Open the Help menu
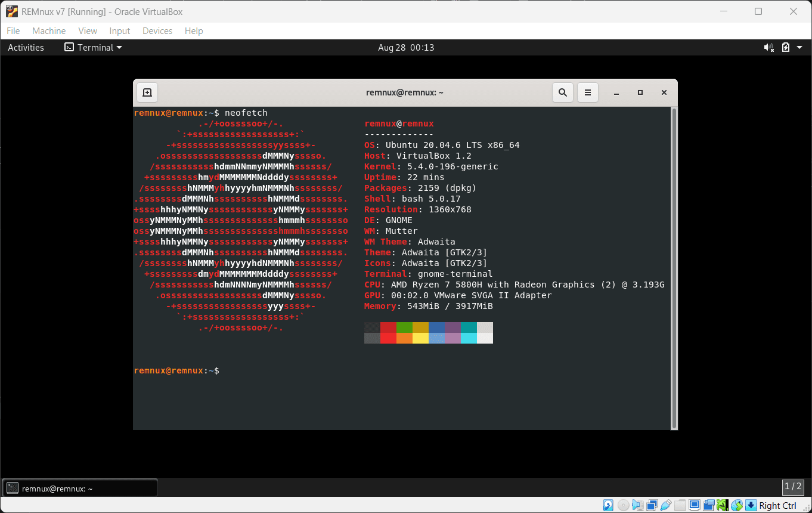Viewport: 812px width, 513px height. (x=194, y=30)
